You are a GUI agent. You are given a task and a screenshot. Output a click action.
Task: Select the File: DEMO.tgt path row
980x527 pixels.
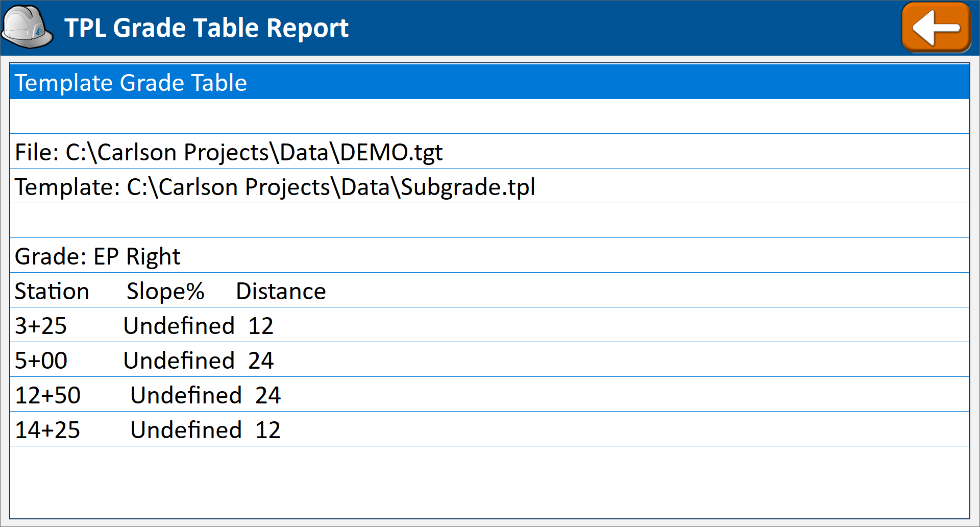[489, 152]
